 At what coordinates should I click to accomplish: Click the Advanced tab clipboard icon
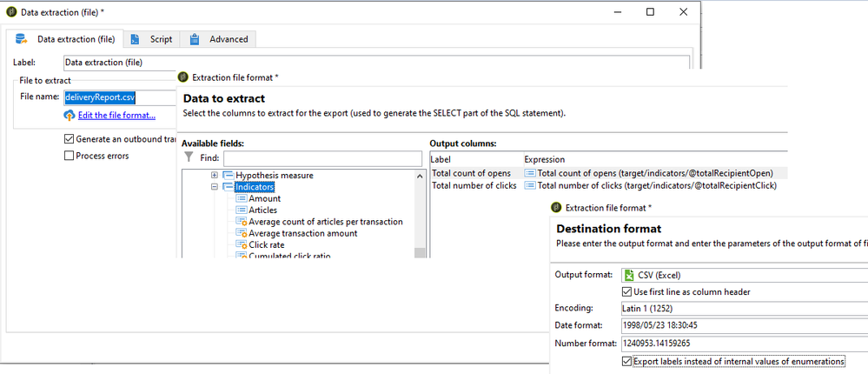point(195,39)
